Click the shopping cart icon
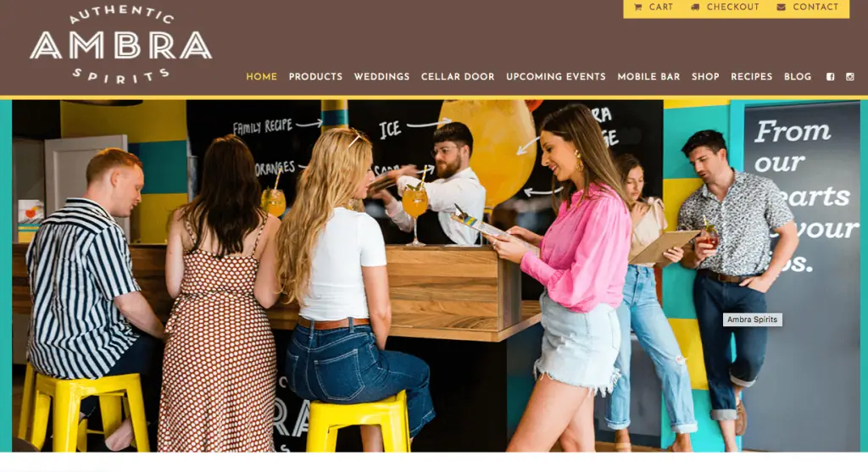The height and width of the screenshot is (472, 868). click(637, 7)
